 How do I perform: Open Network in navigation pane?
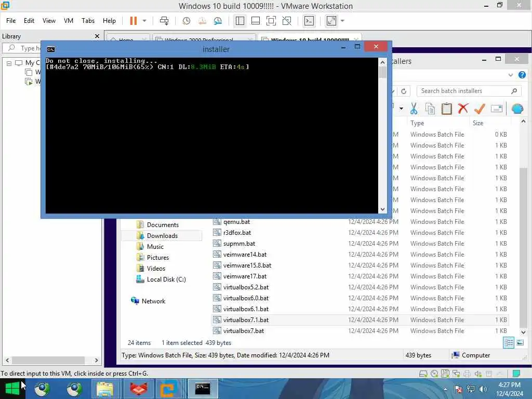[153, 301]
